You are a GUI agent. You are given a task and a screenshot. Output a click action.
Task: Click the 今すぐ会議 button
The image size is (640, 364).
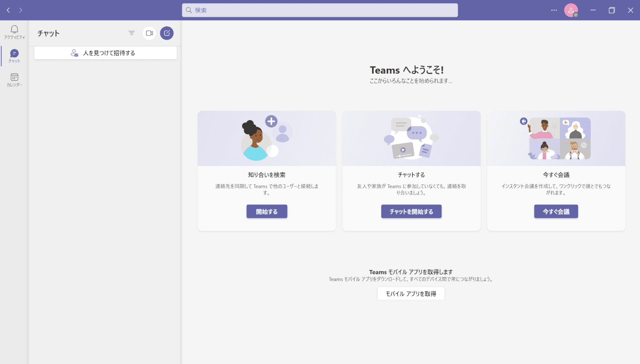(x=556, y=212)
